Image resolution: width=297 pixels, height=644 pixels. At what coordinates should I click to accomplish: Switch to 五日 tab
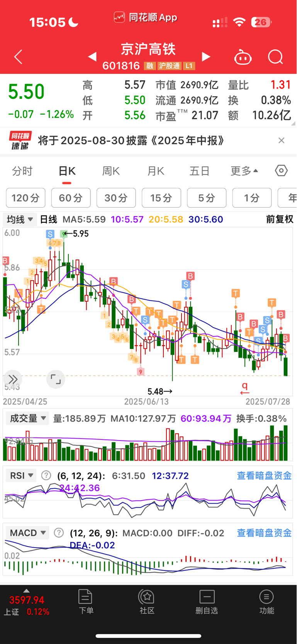(200, 171)
